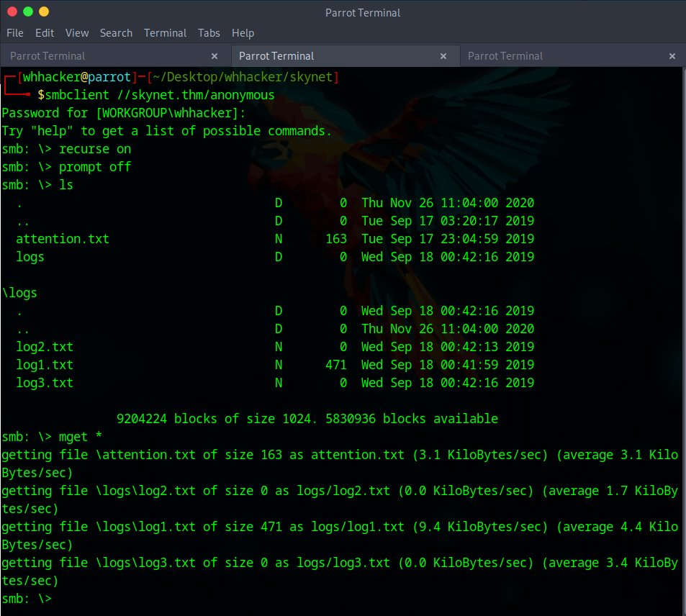Close the first Parrot Terminal tab
686x616 pixels.
tap(215, 56)
